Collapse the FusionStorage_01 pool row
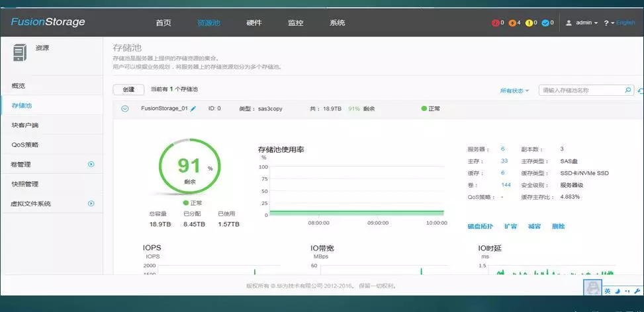The height and width of the screenshot is (312, 644). tap(124, 109)
